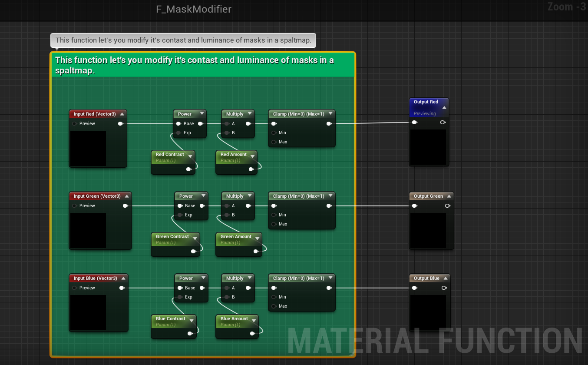This screenshot has height=365, width=588.
Task: Click the B pin on blue row Multiply
Action: pyautogui.click(x=227, y=297)
